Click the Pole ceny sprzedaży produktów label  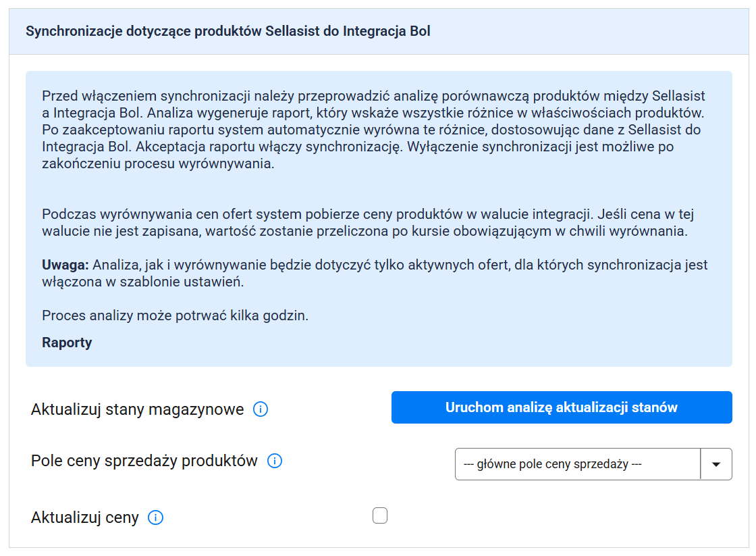click(144, 461)
